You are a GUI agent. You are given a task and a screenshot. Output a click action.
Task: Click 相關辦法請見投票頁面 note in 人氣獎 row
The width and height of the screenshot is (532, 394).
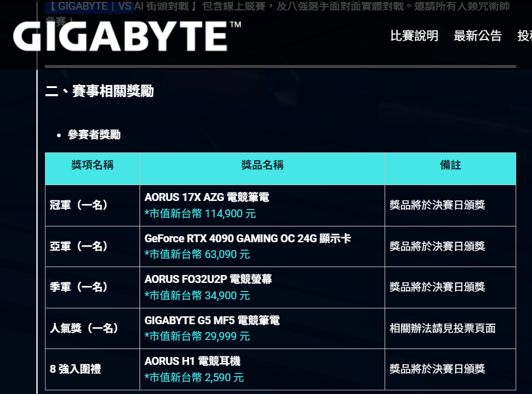click(x=442, y=328)
